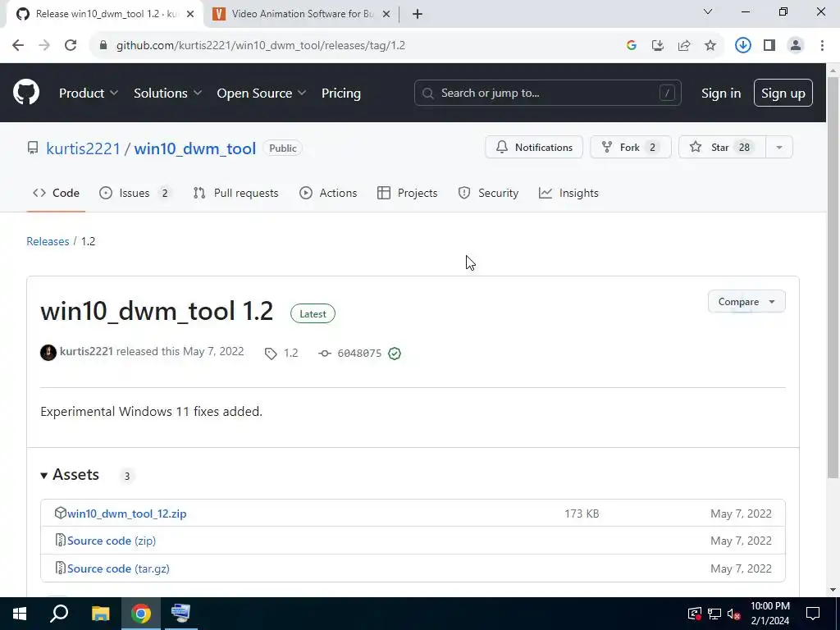The image size is (840, 630).
Task: Click the verified commit checkmark badge
Action: pyautogui.click(x=395, y=354)
